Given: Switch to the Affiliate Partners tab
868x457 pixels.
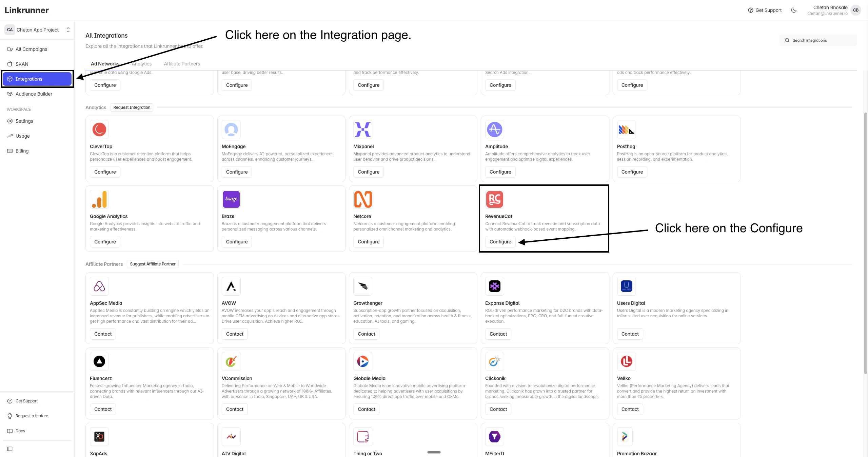Looking at the screenshot, I should coord(182,64).
